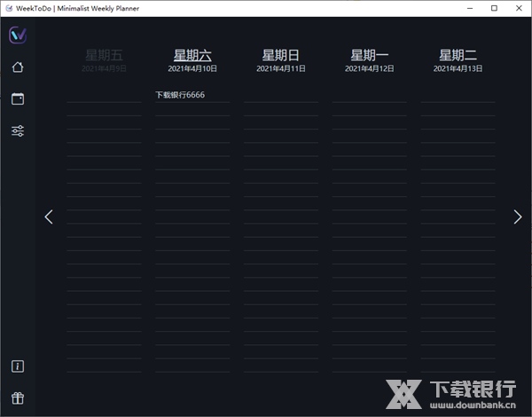Click the WeekToDo logo in sidebar
This screenshot has height=417, width=532.
pos(18,35)
